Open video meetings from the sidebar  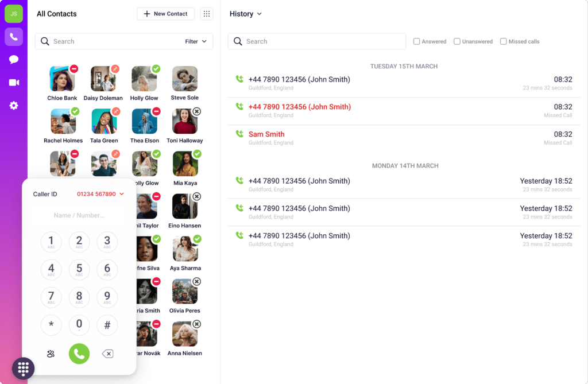(x=14, y=83)
